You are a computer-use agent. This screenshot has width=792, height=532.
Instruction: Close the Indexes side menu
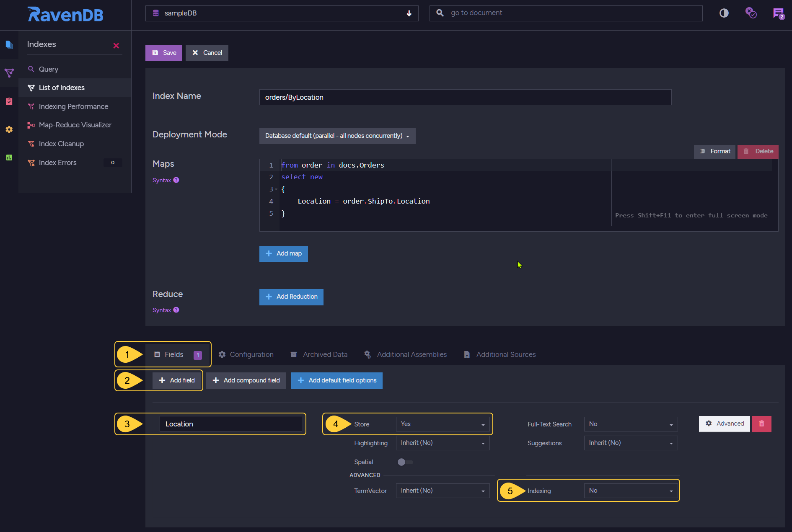[116, 45]
